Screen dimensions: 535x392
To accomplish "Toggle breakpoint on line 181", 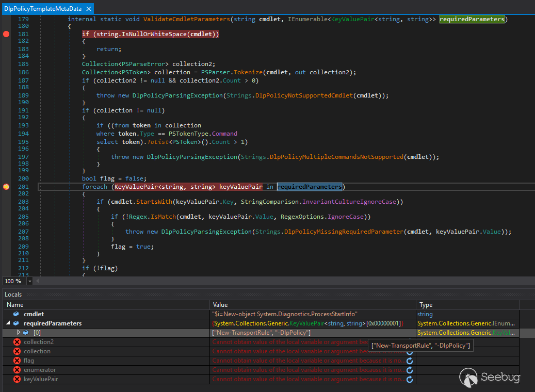I will [x=6, y=34].
